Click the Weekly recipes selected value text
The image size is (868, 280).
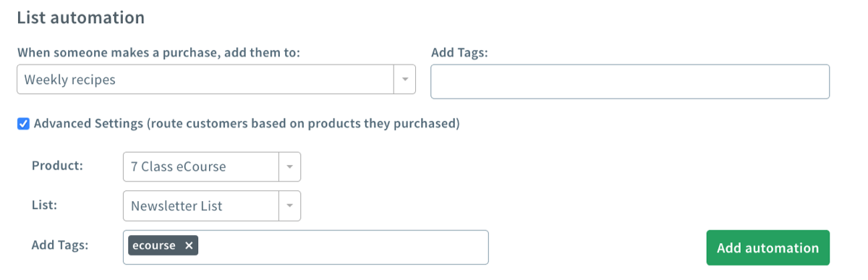click(70, 80)
